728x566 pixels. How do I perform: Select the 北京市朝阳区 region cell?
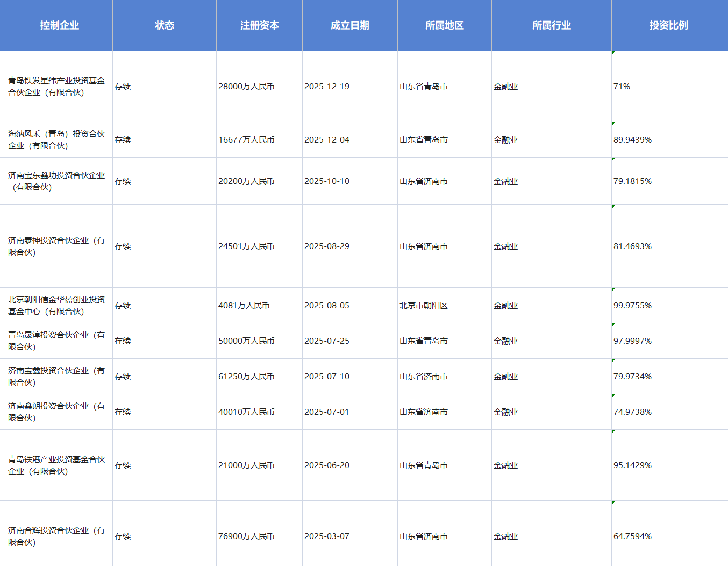[x=444, y=306]
